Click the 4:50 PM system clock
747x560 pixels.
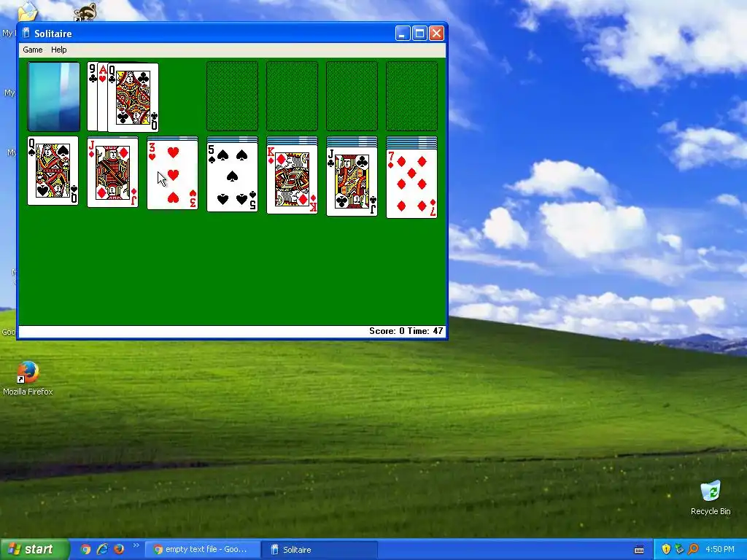(x=720, y=549)
